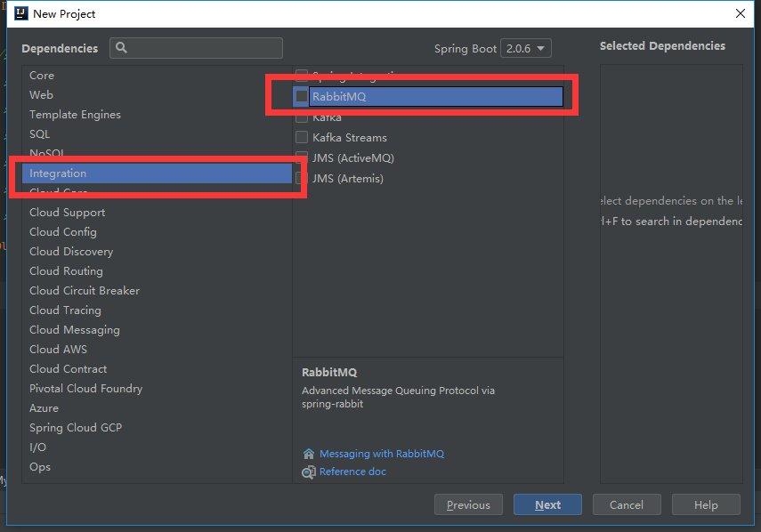Viewport: 761px width, 532px height.
Task: Click the Advanced Message Queuing Protocol description
Action: [398, 397]
